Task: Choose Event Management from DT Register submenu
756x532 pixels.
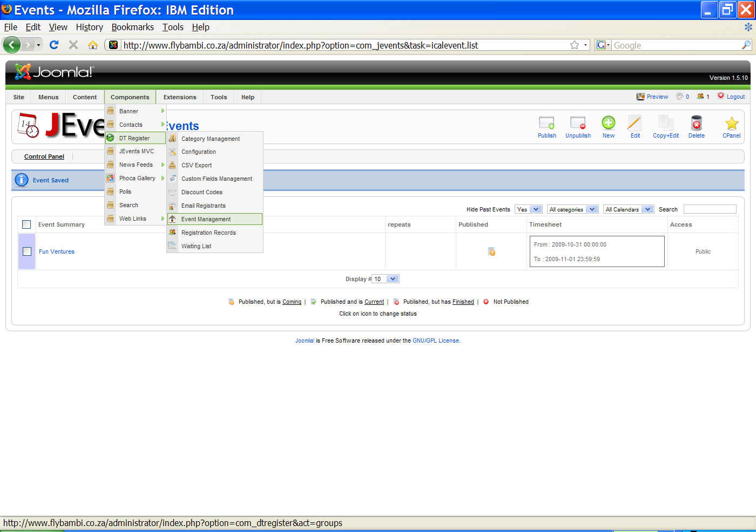Action: (206, 219)
